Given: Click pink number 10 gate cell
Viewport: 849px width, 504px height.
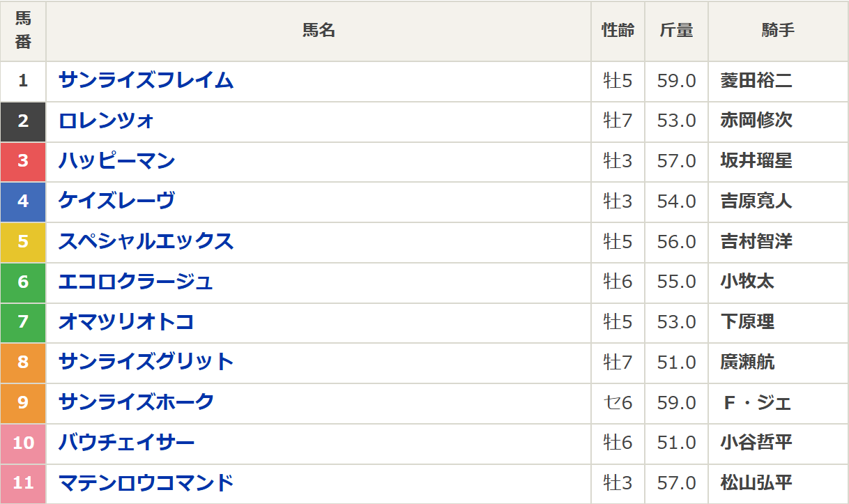Looking at the screenshot, I should (x=23, y=443).
